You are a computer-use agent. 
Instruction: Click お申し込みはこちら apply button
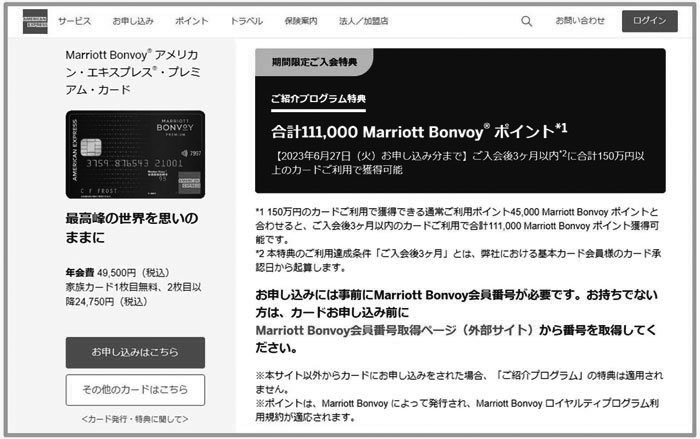tap(135, 352)
